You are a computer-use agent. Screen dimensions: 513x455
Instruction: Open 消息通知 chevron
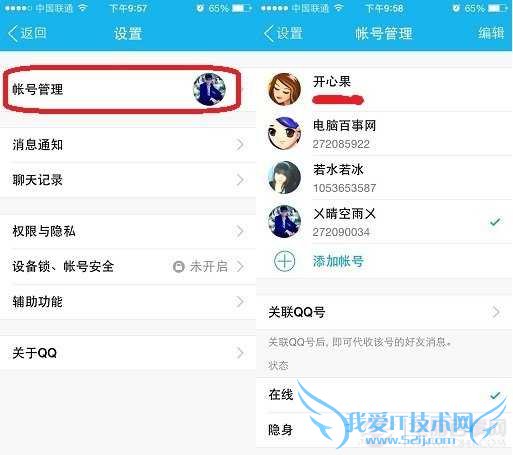coord(240,145)
